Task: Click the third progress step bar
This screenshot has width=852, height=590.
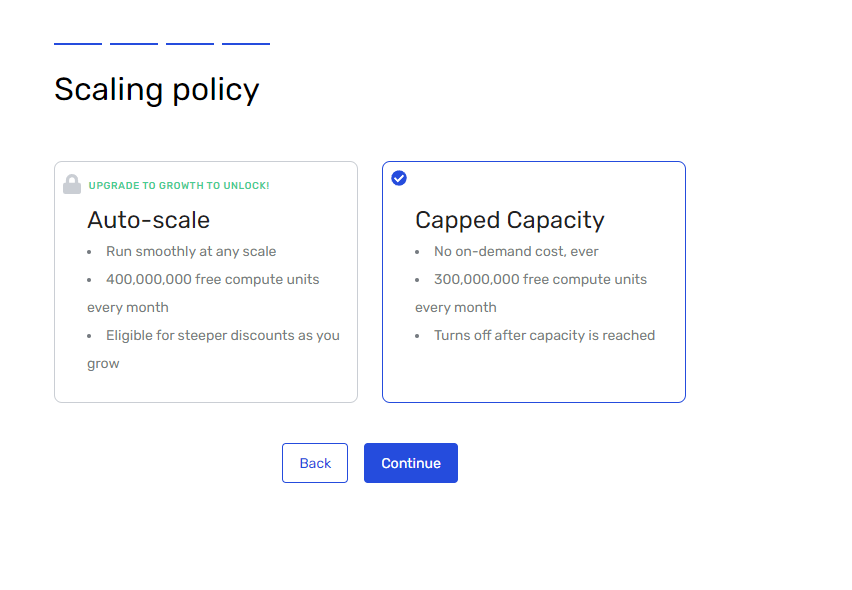Action: tap(190, 44)
